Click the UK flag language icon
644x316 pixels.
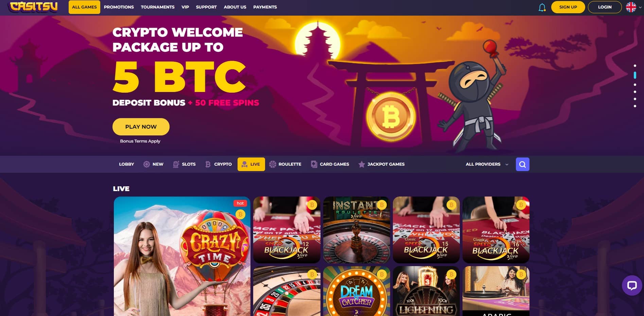pyautogui.click(x=631, y=7)
